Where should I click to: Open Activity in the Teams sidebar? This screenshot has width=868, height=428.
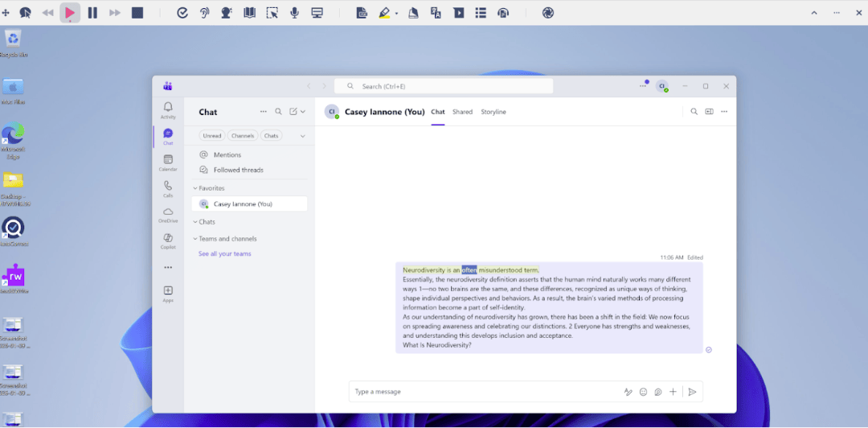point(168,110)
